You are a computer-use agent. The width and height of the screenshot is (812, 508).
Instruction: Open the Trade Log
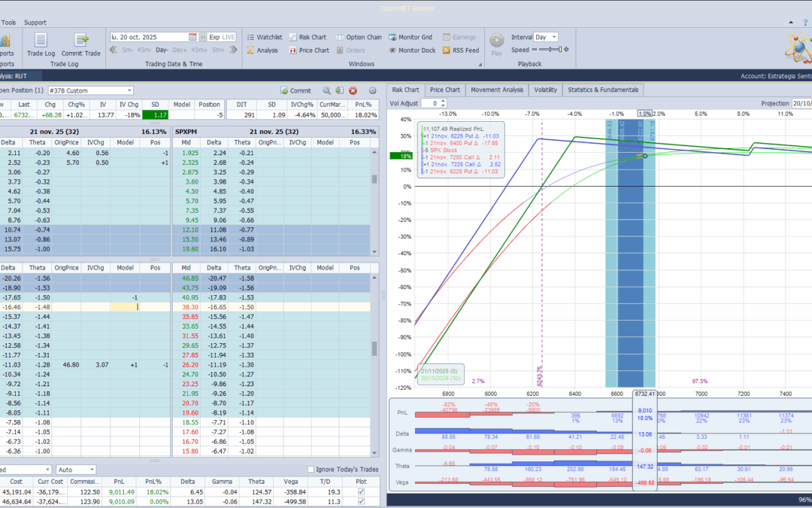point(41,44)
